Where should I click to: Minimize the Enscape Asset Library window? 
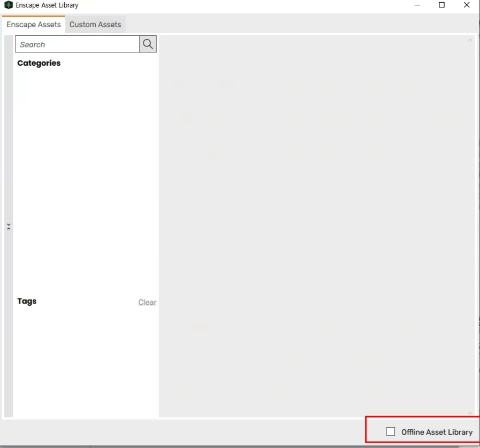tap(417, 5)
